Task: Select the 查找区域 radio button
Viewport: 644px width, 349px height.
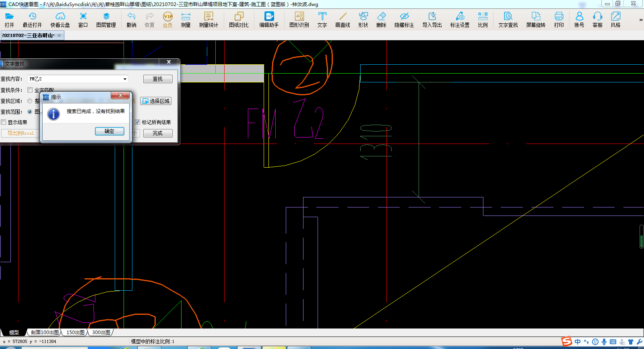Action: point(30,101)
